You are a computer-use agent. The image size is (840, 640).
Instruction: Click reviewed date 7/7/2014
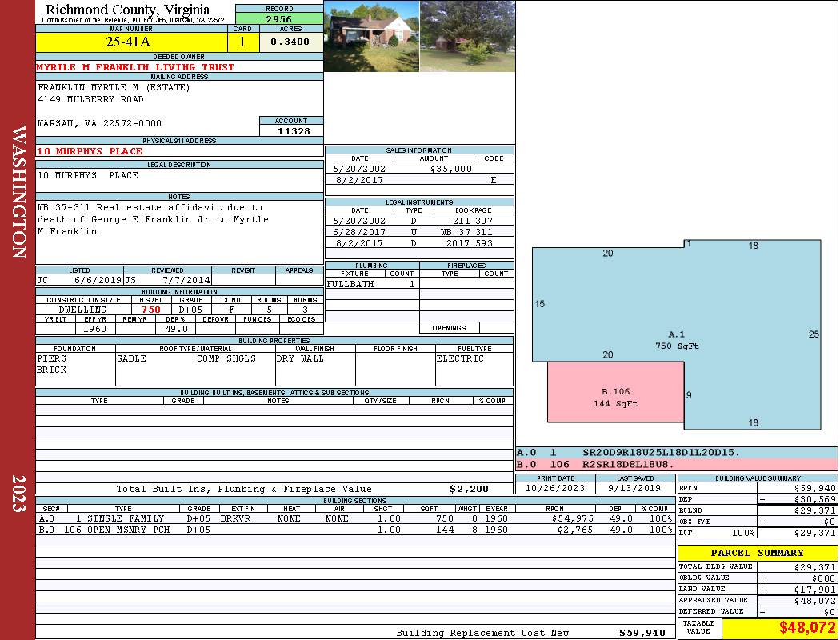[186, 280]
